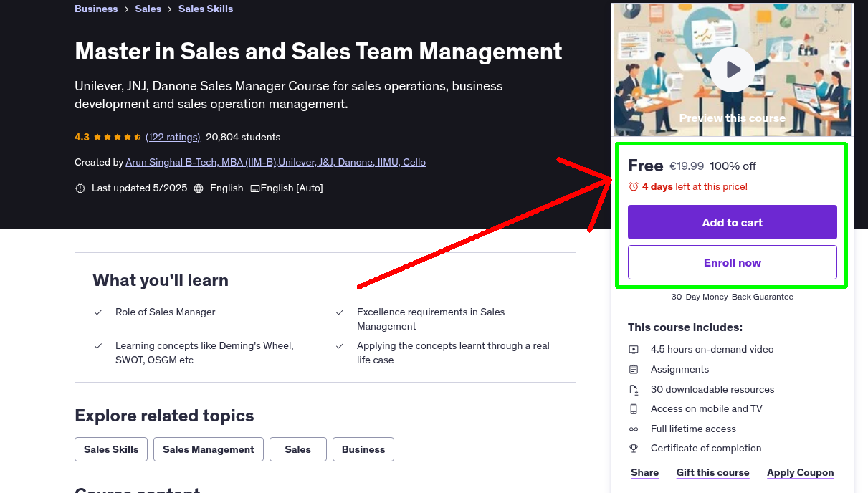
Task: Click the 100% off text
Action: [x=733, y=166]
